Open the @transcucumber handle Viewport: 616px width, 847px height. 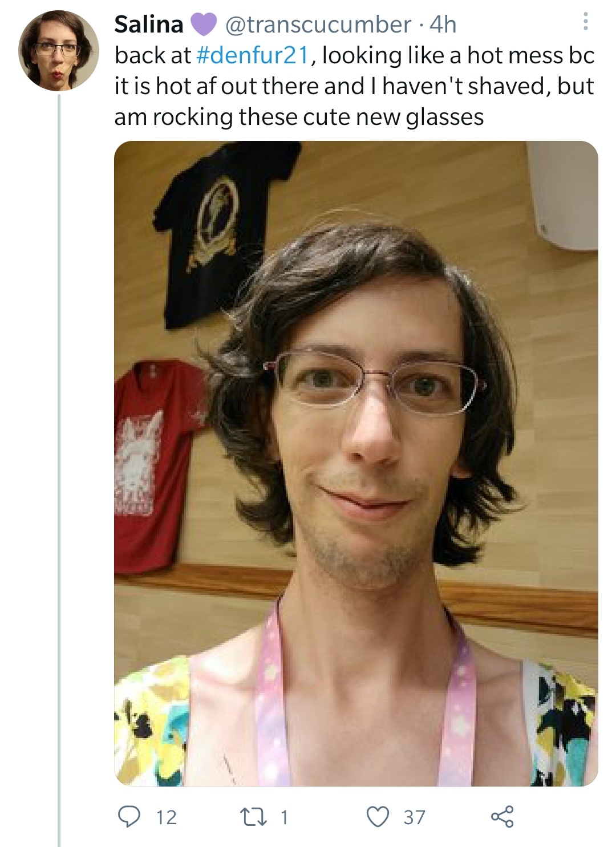pos(318,24)
